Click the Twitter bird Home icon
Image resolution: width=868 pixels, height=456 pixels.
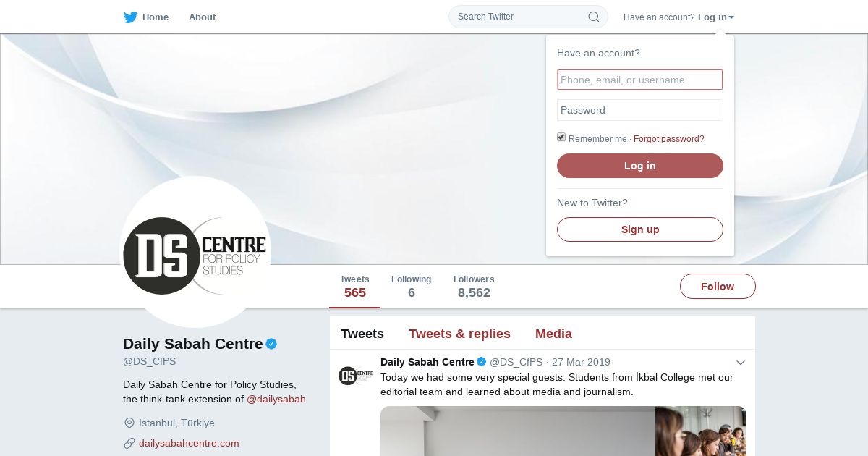coord(130,17)
